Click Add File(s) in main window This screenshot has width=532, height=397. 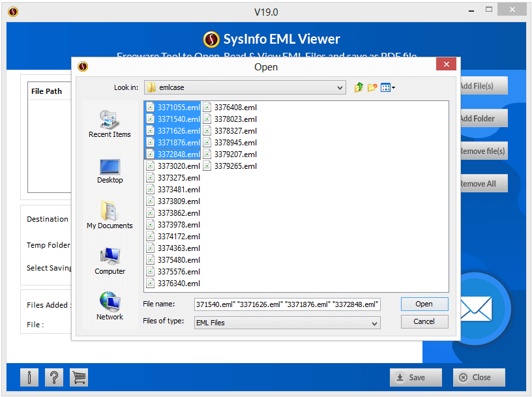(x=484, y=86)
